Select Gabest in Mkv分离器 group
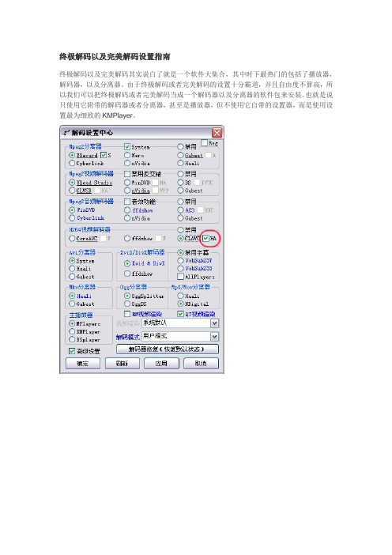392x555 pixels. coord(72,304)
